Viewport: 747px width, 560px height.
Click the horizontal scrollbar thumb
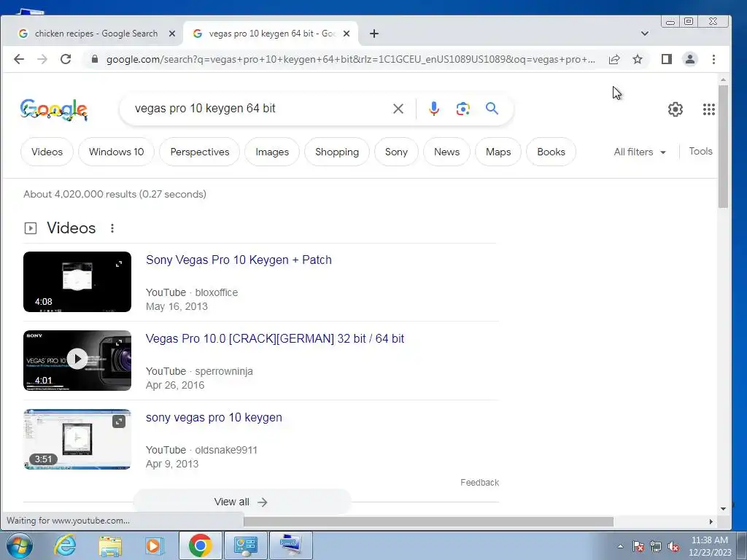click(x=428, y=521)
